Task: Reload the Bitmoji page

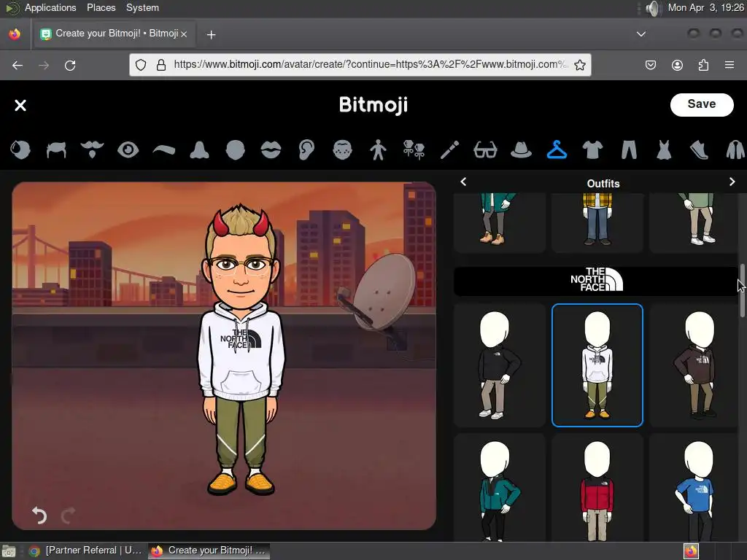Action: [x=70, y=65]
